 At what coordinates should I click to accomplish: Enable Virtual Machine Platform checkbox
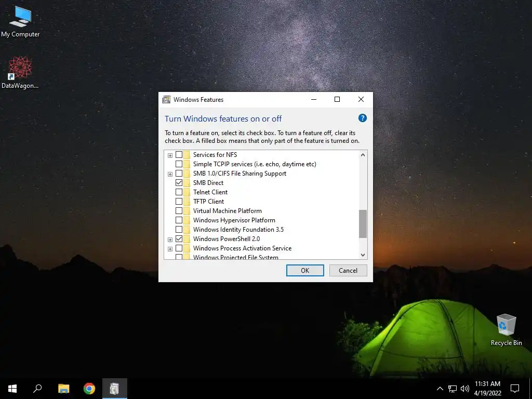click(179, 211)
